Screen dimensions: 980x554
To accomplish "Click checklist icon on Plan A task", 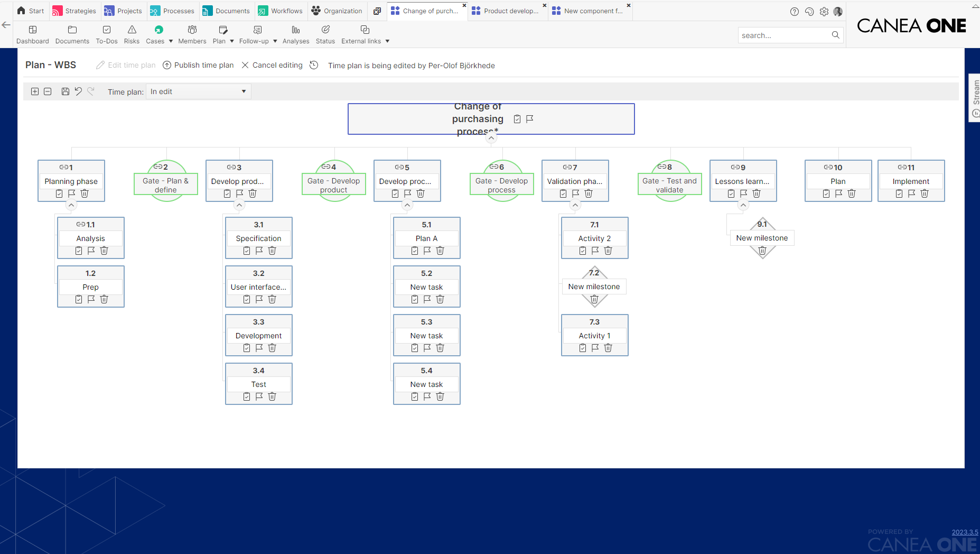I will (415, 251).
